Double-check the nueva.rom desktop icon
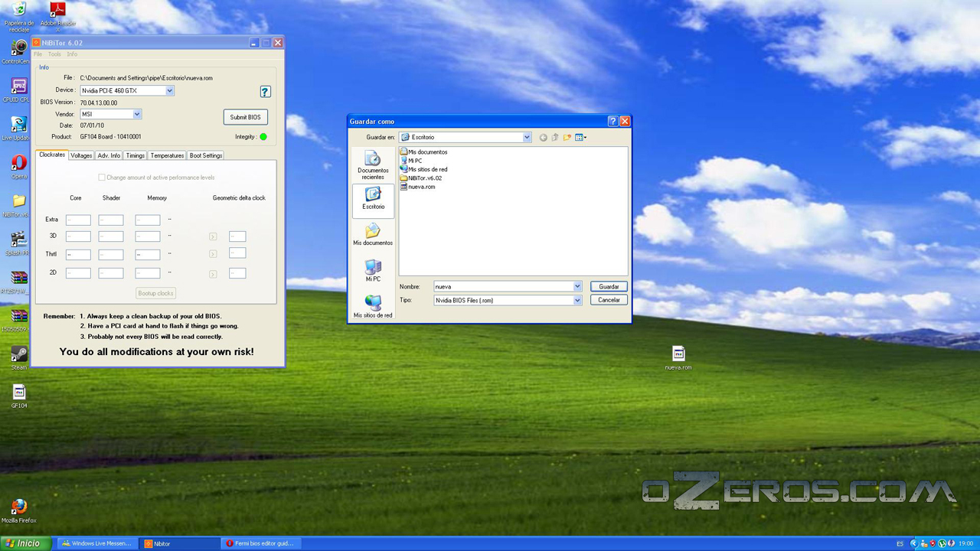The image size is (980, 551). [678, 357]
